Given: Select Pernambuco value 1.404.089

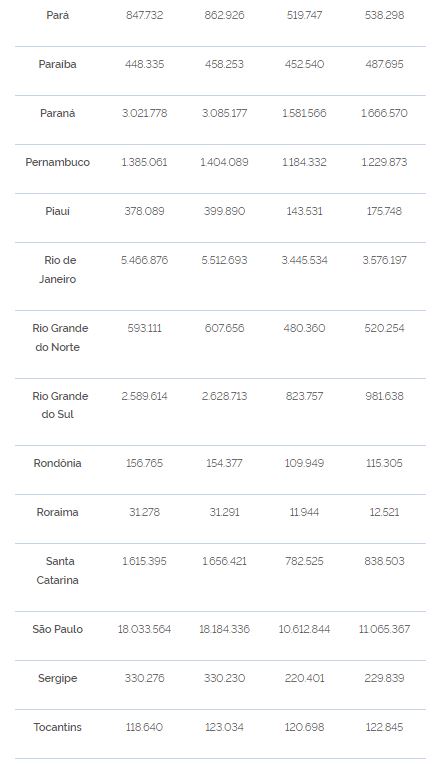Looking at the screenshot, I should (x=224, y=162).
